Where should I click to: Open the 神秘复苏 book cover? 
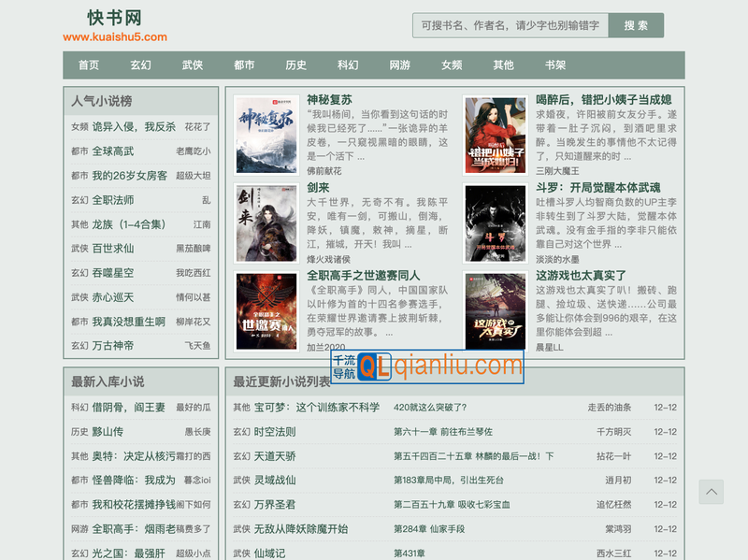[266, 134]
